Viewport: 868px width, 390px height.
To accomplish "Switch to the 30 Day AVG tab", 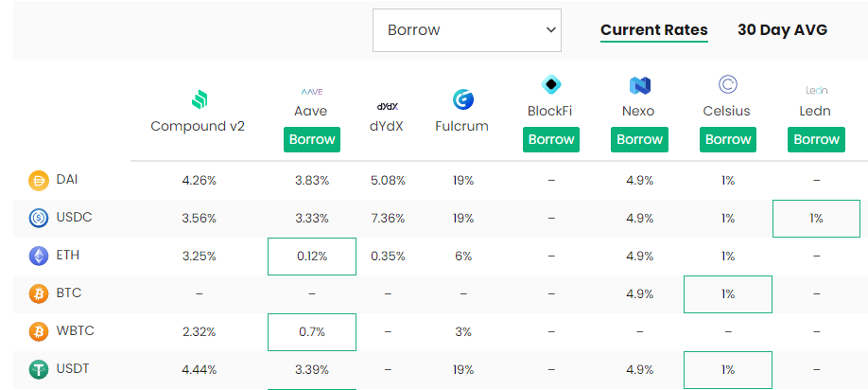I will 782,30.
